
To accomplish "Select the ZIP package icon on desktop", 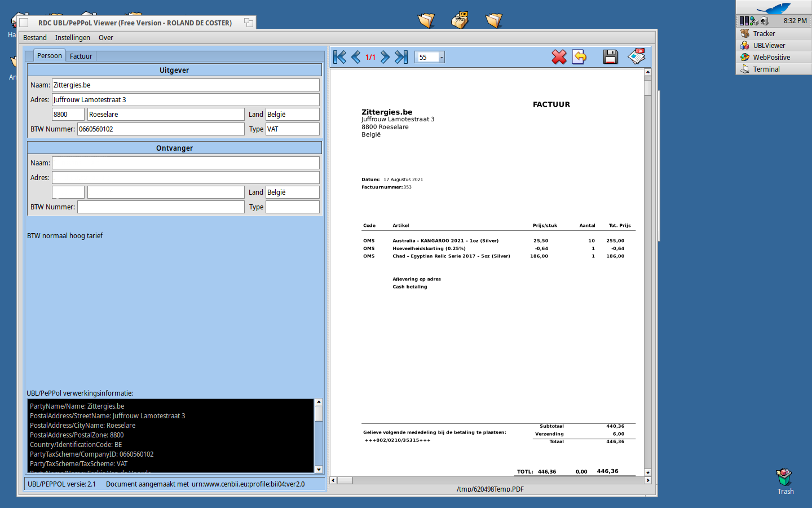I will tap(460, 20).
